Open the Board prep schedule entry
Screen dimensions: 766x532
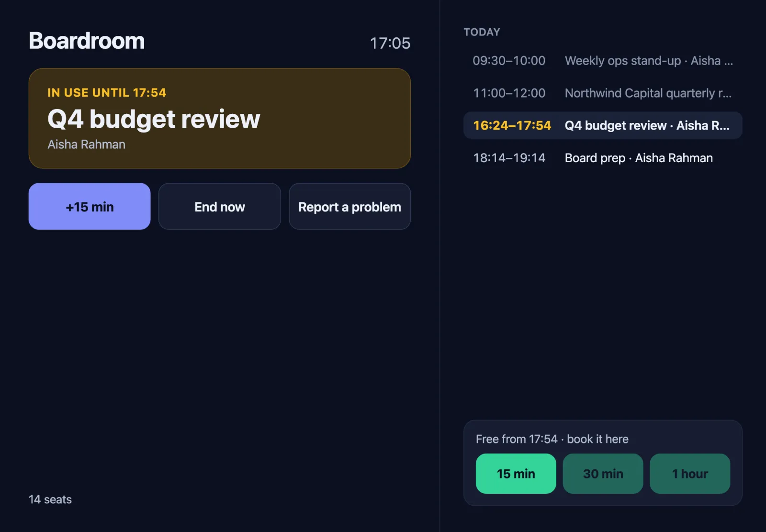603,158
